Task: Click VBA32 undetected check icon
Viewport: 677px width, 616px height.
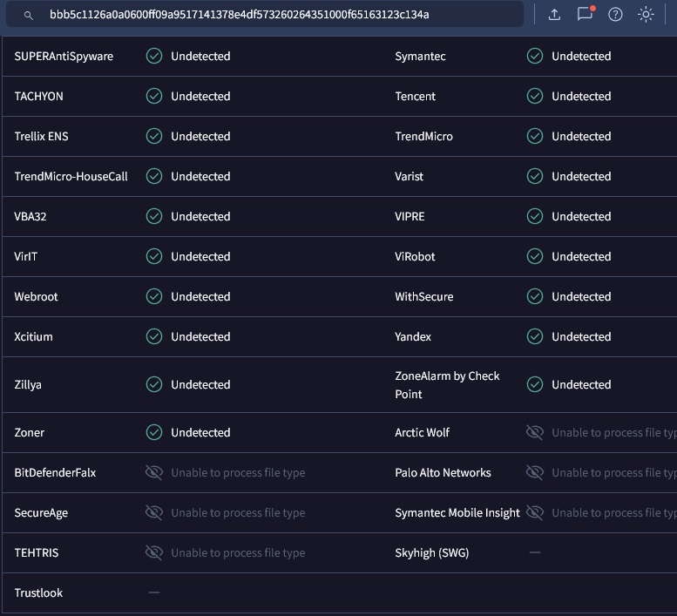Action: [154, 216]
